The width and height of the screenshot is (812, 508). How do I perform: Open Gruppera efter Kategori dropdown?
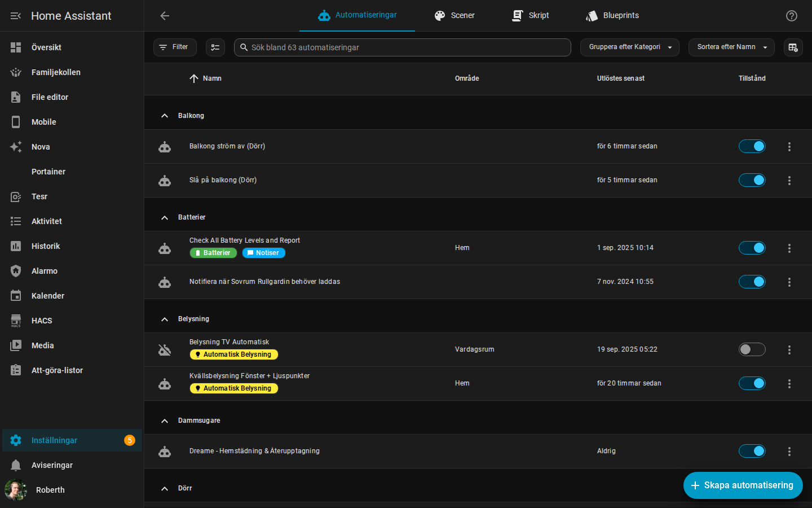point(630,47)
